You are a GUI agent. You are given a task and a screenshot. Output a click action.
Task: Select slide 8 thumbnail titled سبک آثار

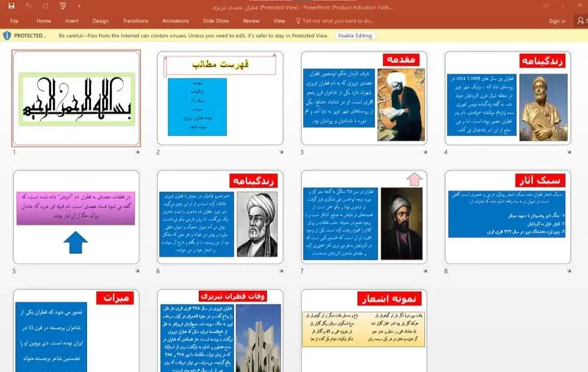[x=508, y=217]
